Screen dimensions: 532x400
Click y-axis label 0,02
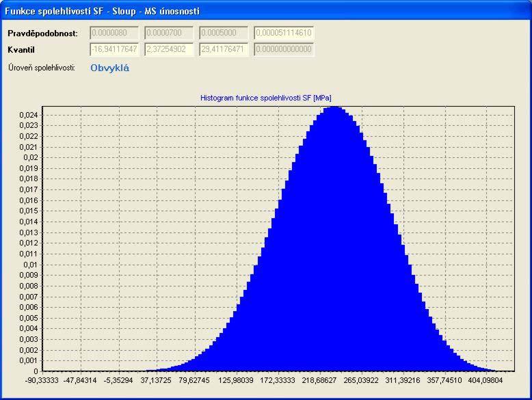(x=31, y=158)
